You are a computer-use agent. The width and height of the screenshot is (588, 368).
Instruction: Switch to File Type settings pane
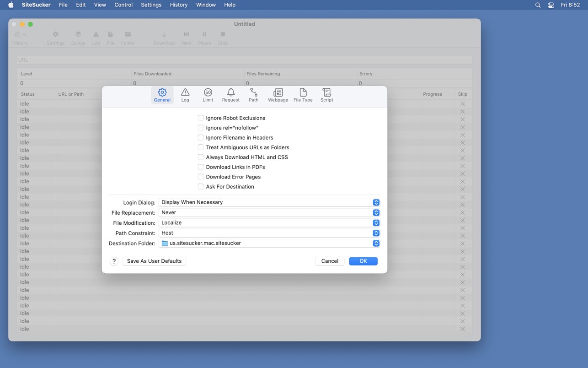coord(303,95)
